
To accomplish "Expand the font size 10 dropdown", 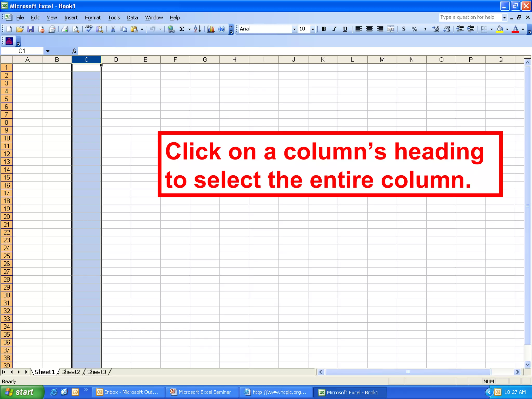I will (x=313, y=29).
